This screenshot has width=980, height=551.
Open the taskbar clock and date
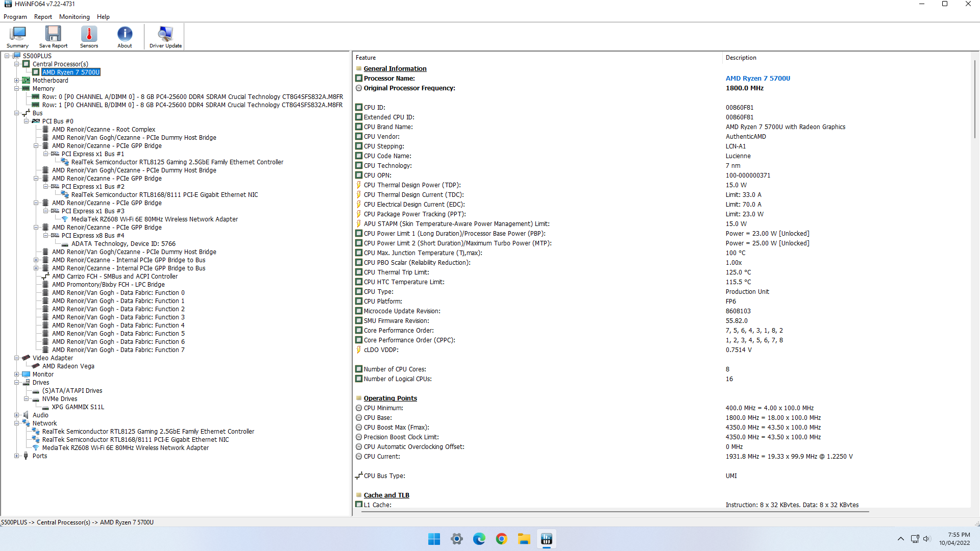[954, 539]
